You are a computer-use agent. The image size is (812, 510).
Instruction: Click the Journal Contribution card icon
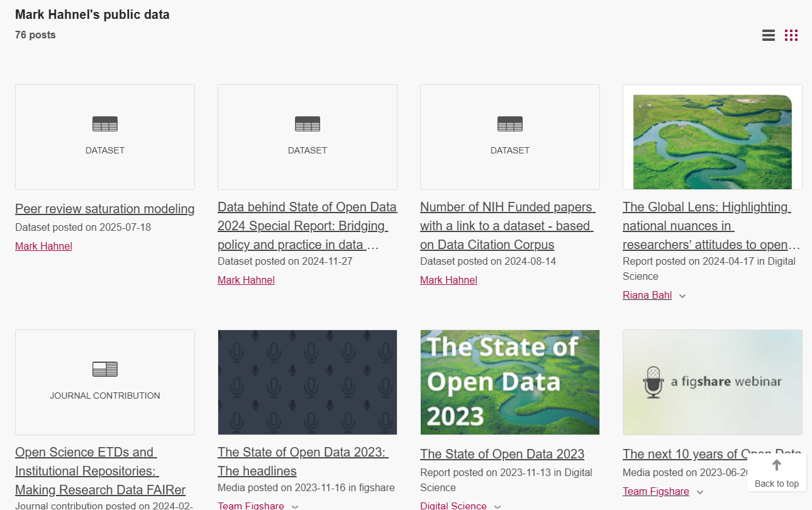(105, 370)
